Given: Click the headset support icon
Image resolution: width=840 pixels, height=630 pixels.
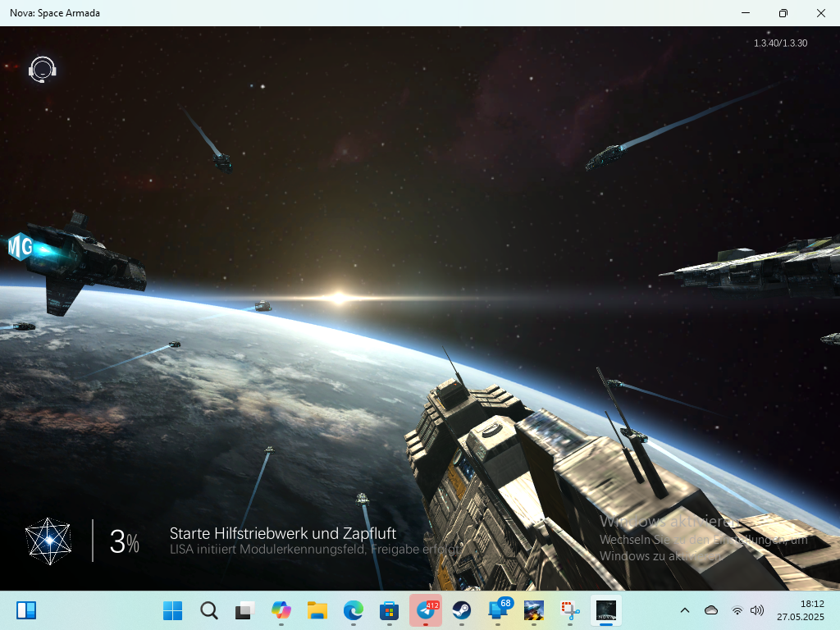Looking at the screenshot, I should tap(42, 69).
